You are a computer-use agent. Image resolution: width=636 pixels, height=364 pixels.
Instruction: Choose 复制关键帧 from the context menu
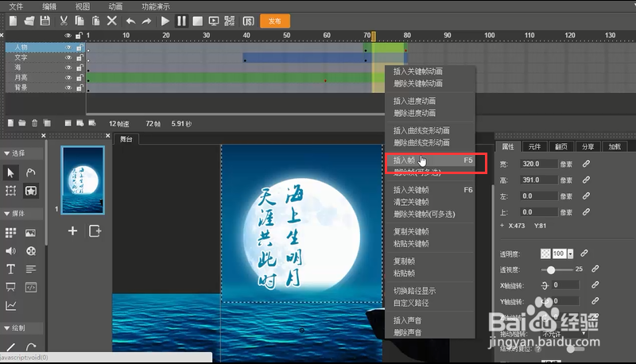pyautogui.click(x=411, y=231)
